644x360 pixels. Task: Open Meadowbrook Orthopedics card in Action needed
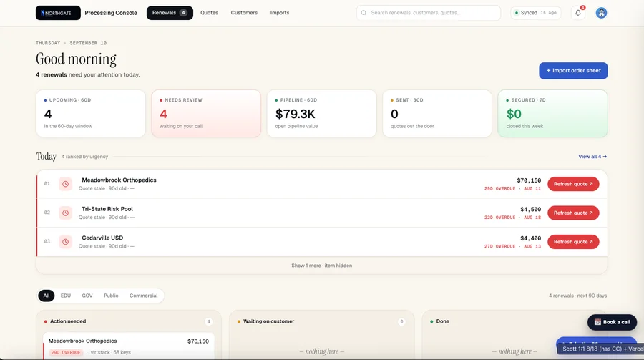click(x=129, y=346)
